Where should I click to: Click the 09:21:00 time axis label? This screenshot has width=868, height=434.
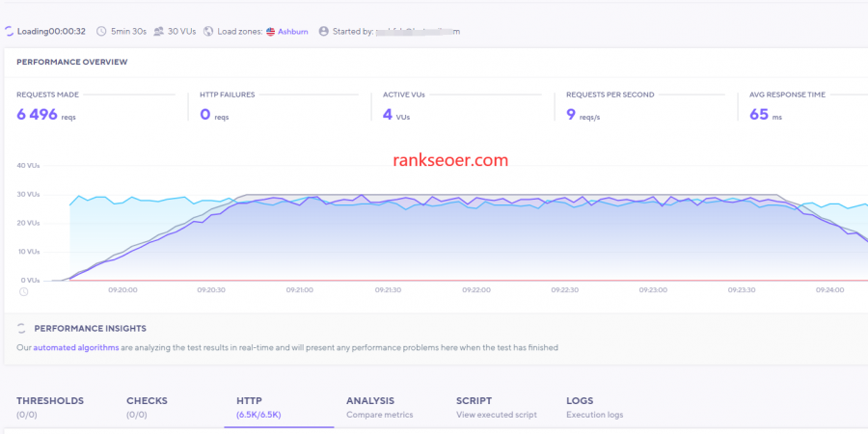coord(300,289)
